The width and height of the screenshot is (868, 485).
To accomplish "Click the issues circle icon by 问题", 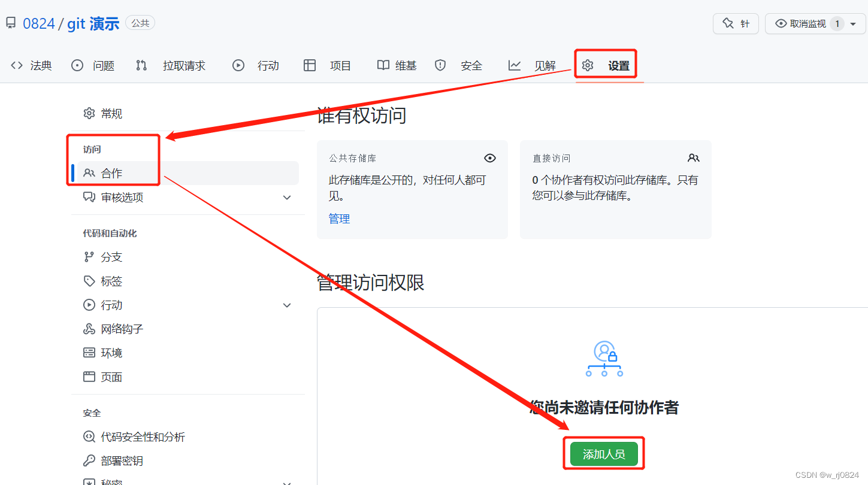I will (x=77, y=65).
